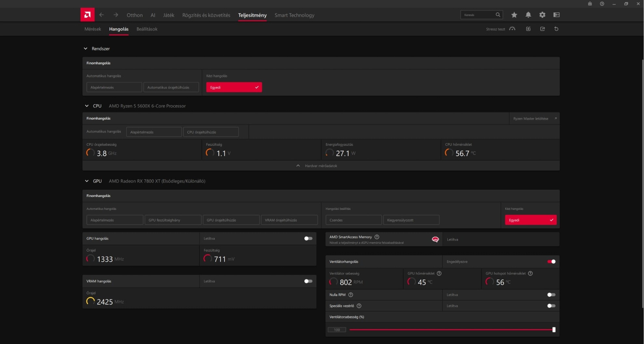The image size is (644, 344).
Task: Select Alapértelmezés under Rendszer tuning
Action: coord(114,87)
